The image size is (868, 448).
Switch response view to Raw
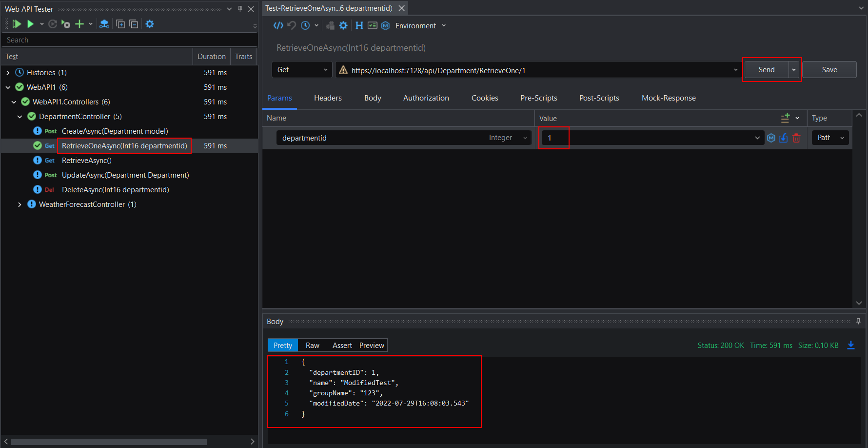(312, 345)
